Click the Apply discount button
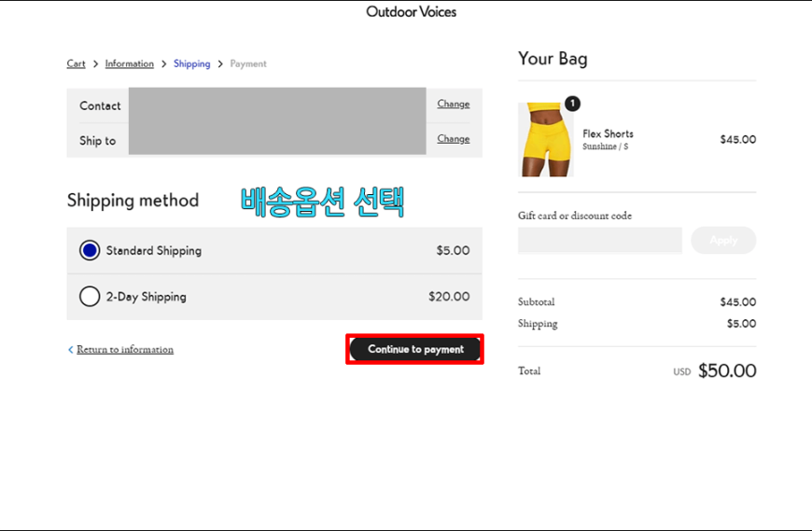 (723, 240)
